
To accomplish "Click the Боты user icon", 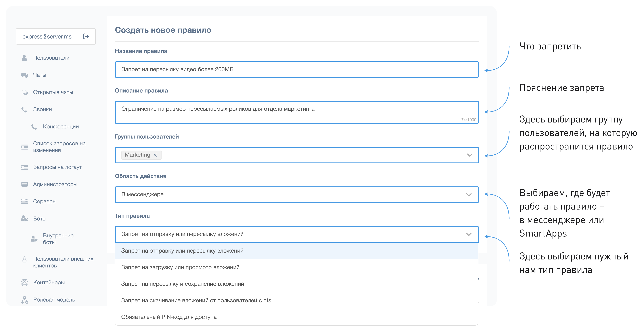I will pyautogui.click(x=24, y=219).
